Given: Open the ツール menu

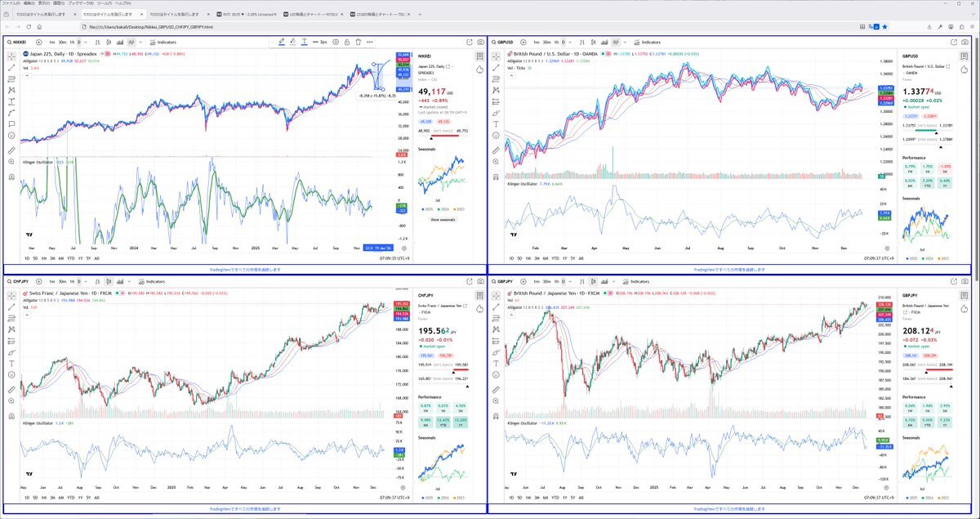Looking at the screenshot, I should [105, 3].
